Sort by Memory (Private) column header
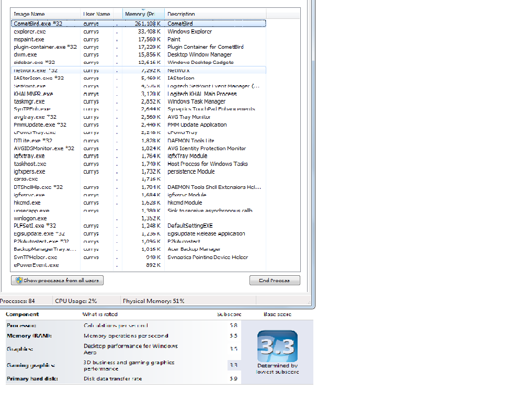532x393 pixels. point(143,14)
